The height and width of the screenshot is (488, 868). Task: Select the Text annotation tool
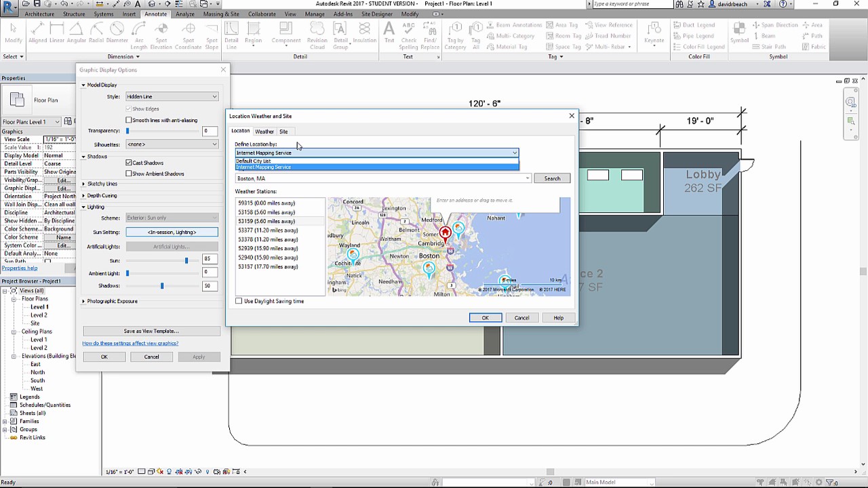coord(389,34)
